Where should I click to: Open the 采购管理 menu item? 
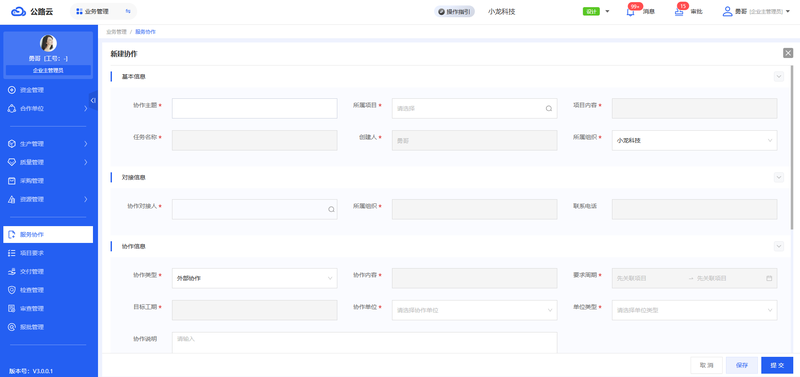(48, 181)
